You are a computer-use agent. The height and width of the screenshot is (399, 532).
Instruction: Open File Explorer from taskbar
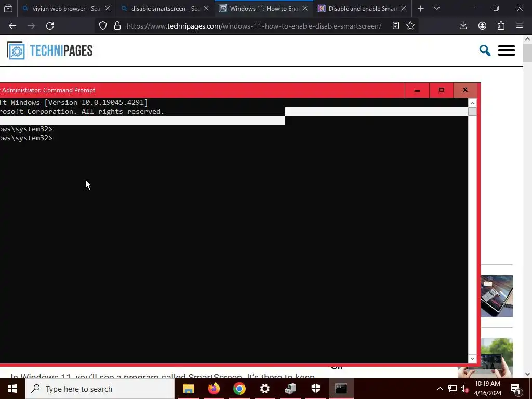pyautogui.click(x=188, y=389)
